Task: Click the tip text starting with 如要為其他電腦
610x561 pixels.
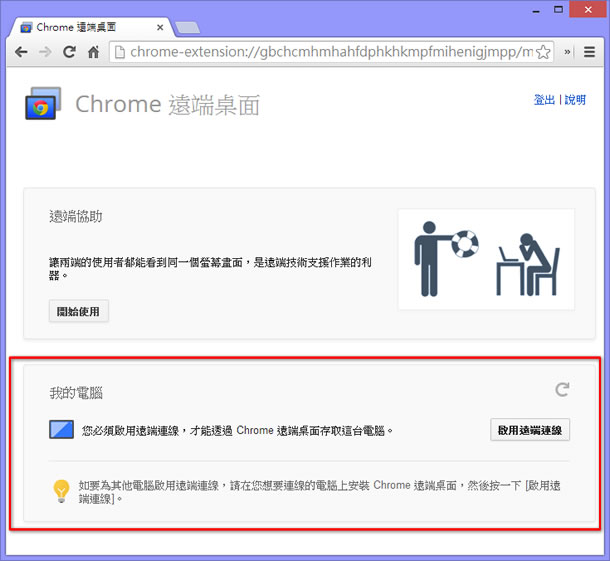Action: click(319, 492)
